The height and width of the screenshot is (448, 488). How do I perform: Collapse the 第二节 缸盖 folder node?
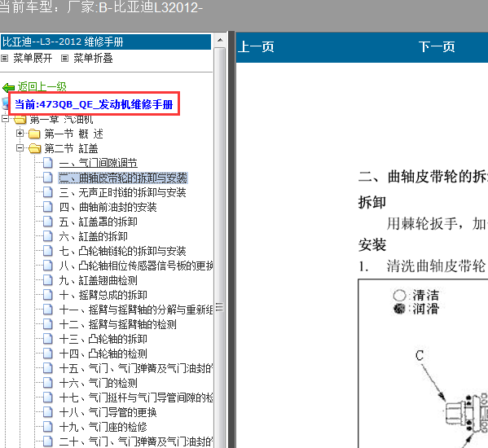tap(20, 148)
